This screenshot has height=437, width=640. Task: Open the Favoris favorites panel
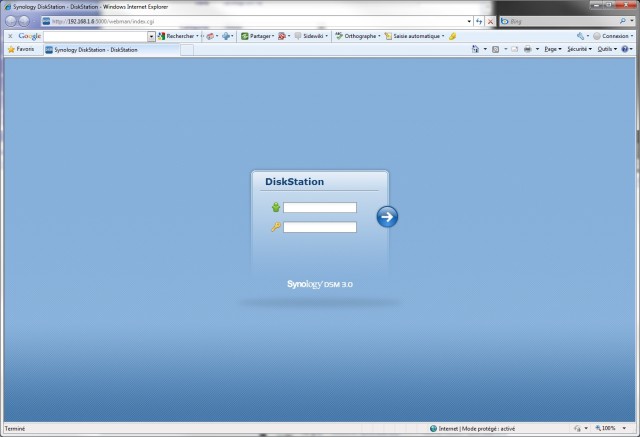tap(21, 49)
